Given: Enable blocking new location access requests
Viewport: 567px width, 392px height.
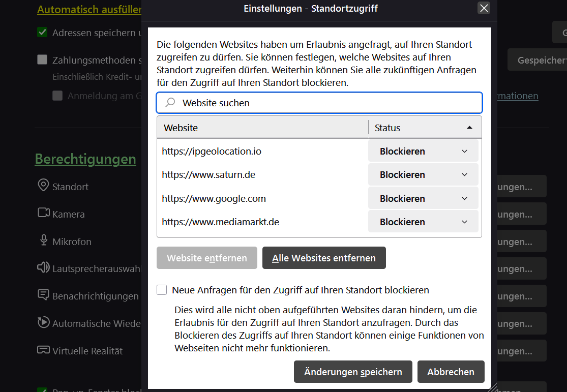Looking at the screenshot, I should (162, 290).
